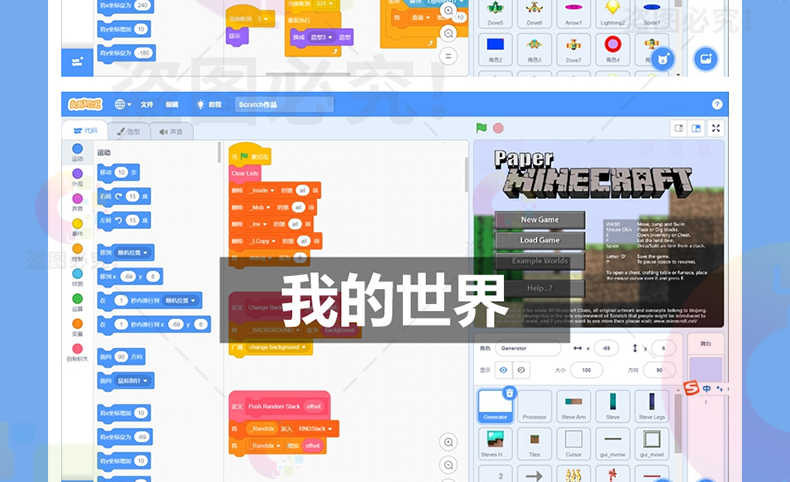The width and height of the screenshot is (790, 482).
Task: Open the 教程 tutorials lightbulb
Action: 208,105
